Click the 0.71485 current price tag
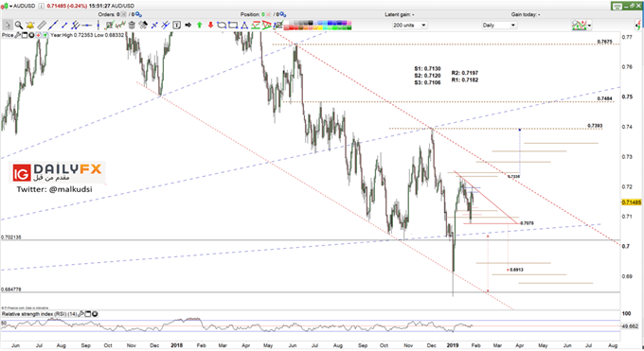 (632, 202)
